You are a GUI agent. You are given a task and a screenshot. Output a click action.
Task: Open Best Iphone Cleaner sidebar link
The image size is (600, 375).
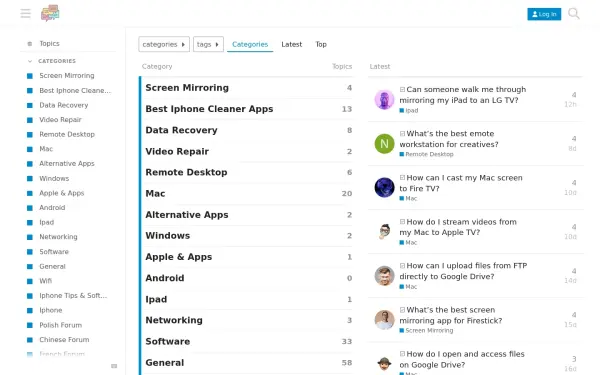click(x=75, y=91)
